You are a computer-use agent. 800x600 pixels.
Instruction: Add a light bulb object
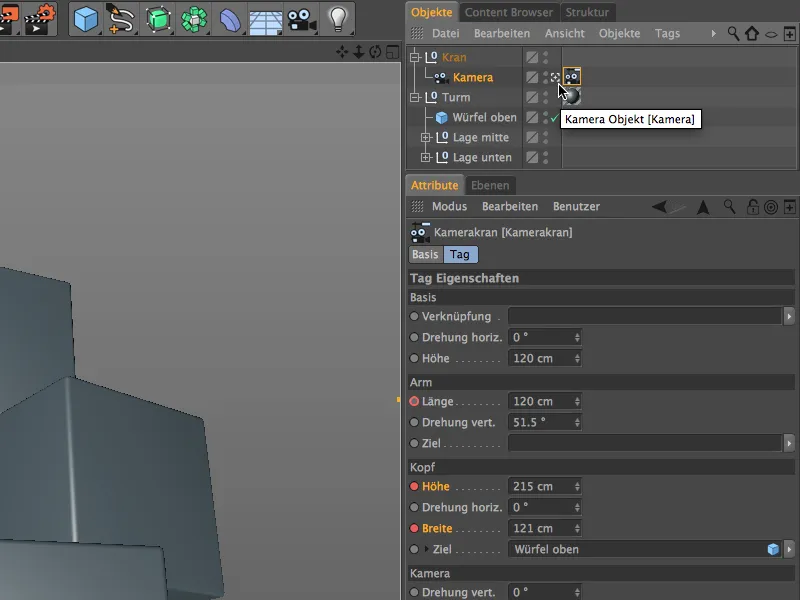point(338,19)
